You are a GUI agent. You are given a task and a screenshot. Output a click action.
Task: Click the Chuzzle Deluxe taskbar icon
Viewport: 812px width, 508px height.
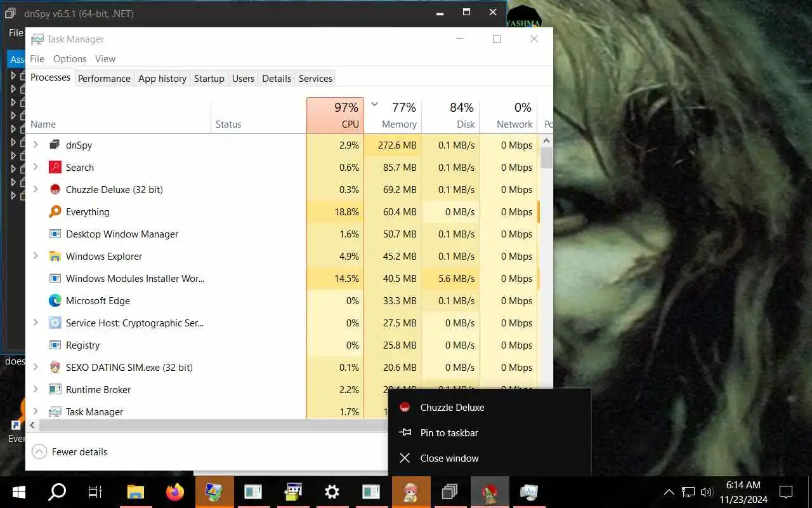[x=489, y=492]
